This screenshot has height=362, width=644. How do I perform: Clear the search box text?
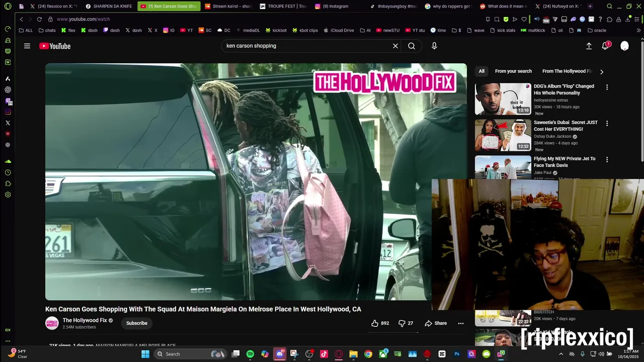(x=395, y=46)
